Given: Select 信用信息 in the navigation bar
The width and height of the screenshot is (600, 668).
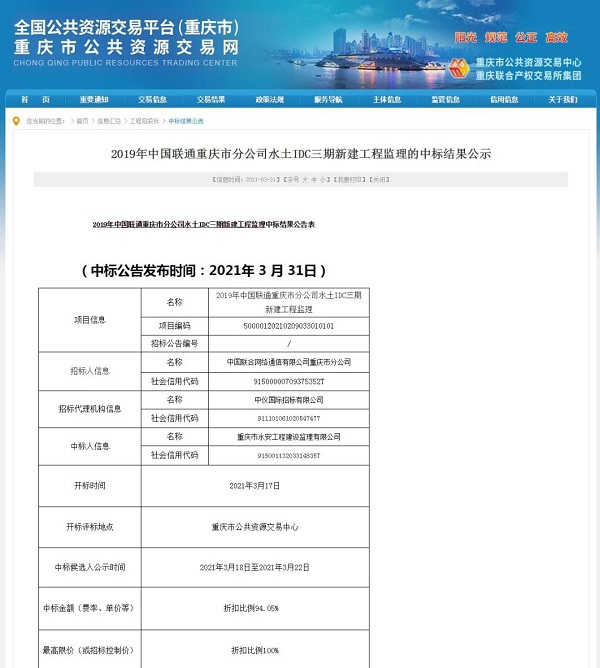Looking at the screenshot, I should [x=504, y=100].
